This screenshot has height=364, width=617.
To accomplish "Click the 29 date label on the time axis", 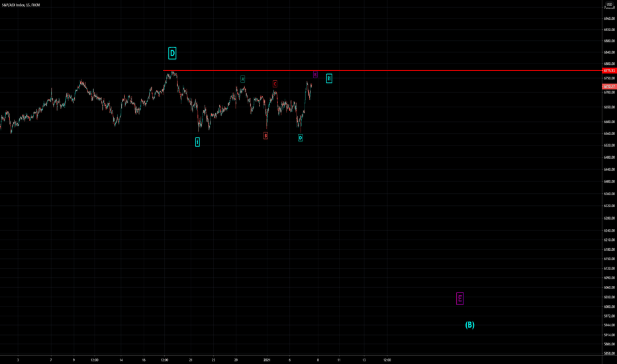I will (x=236, y=359).
